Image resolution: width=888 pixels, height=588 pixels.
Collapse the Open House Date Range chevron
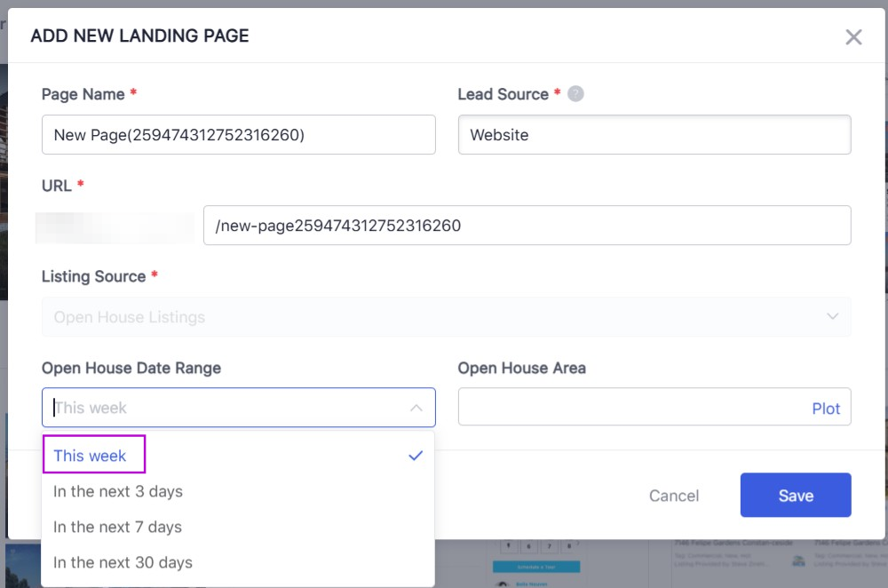tap(416, 408)
